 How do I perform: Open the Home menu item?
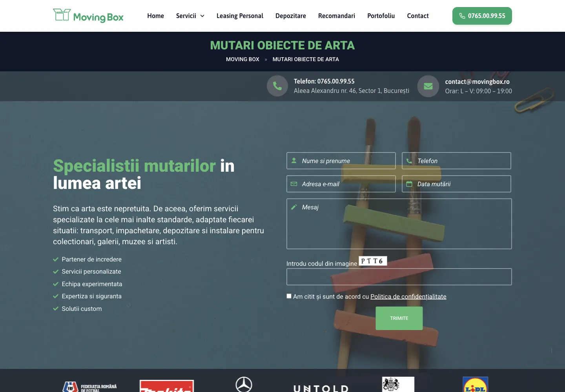[156, 16]
